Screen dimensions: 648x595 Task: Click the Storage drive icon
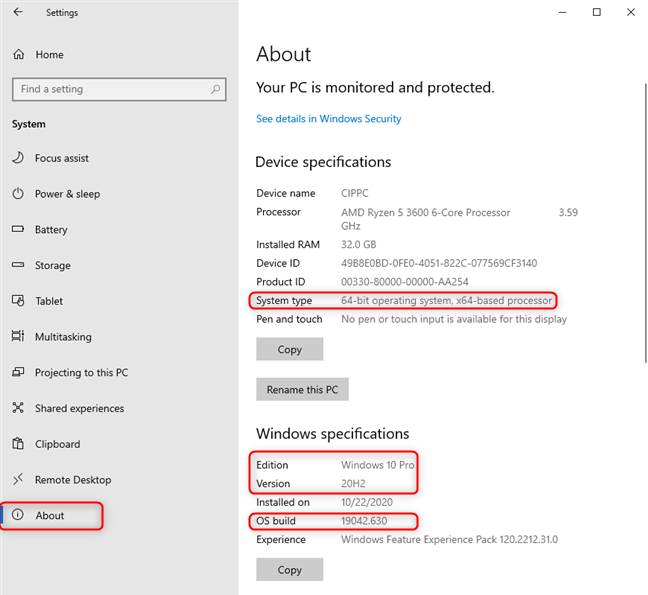[18, 264]
